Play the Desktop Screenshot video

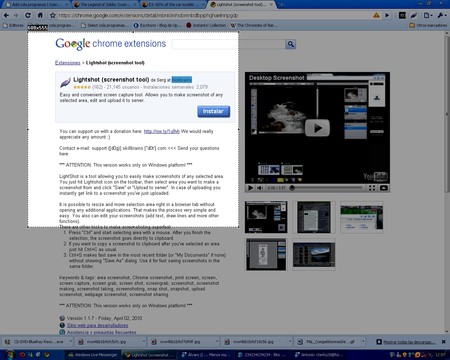[317, 128]
